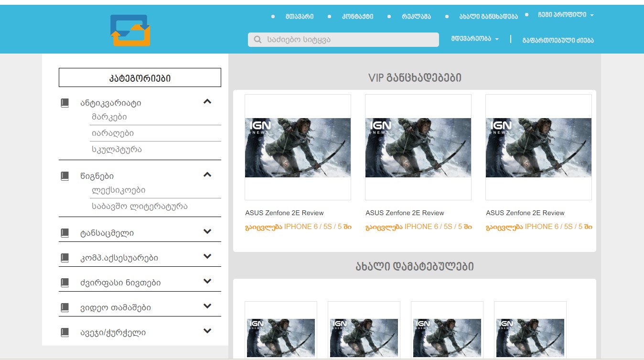Go to the მთავარი menu item
Image resolution: width=644 pixels, height=360 pixels.
point(300,16)
